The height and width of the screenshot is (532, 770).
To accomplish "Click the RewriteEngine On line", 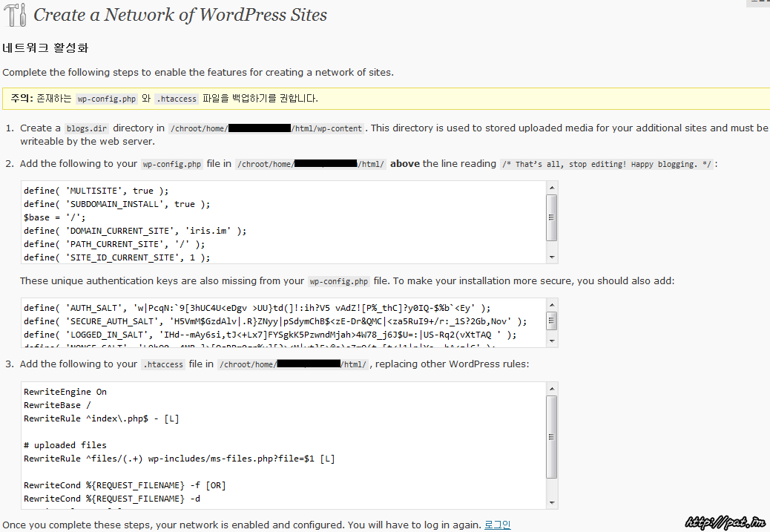I will point(65,392).
